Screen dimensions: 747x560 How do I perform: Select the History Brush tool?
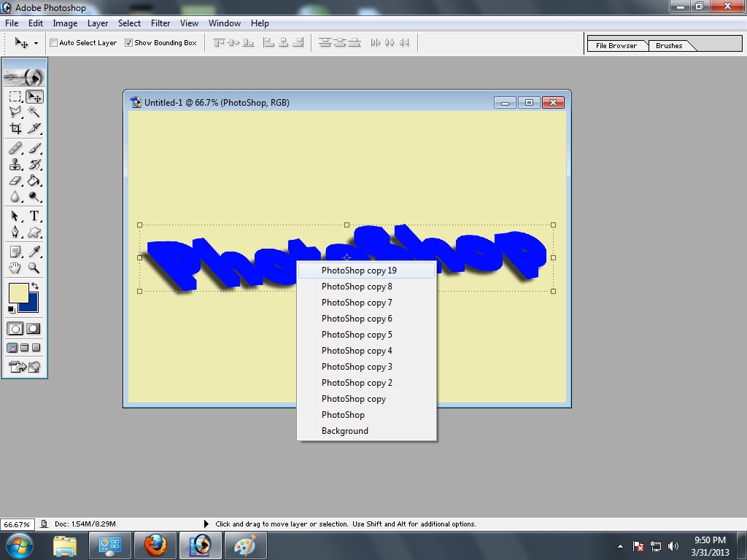click(x=34, y=164)
